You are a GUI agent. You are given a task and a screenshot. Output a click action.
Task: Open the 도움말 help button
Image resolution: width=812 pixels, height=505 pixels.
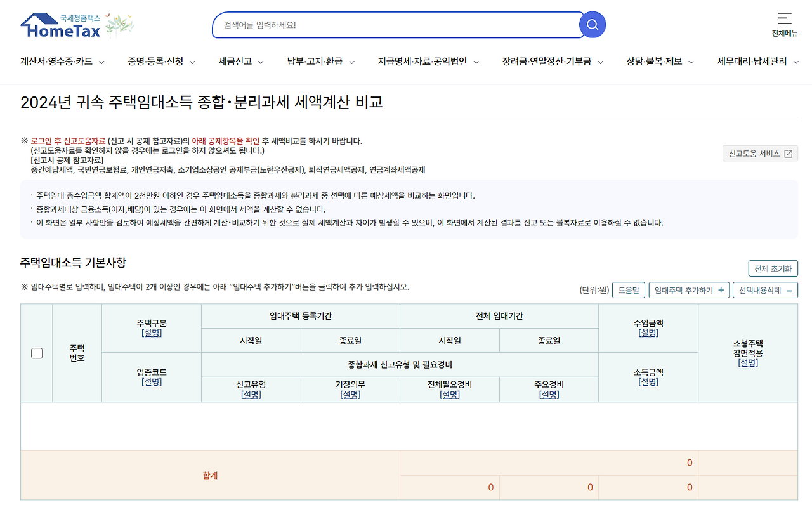[628, 290]
